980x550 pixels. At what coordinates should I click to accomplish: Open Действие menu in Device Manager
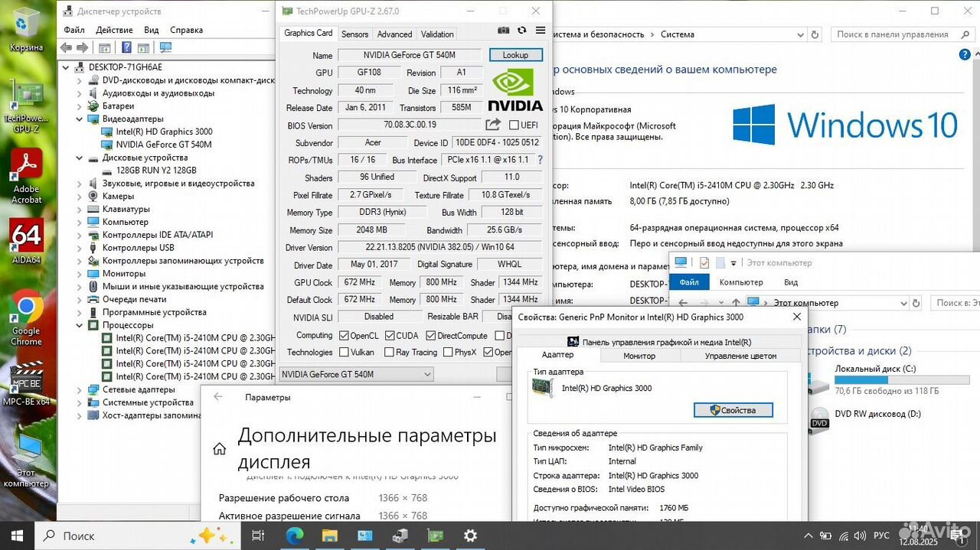pos(115,30)
